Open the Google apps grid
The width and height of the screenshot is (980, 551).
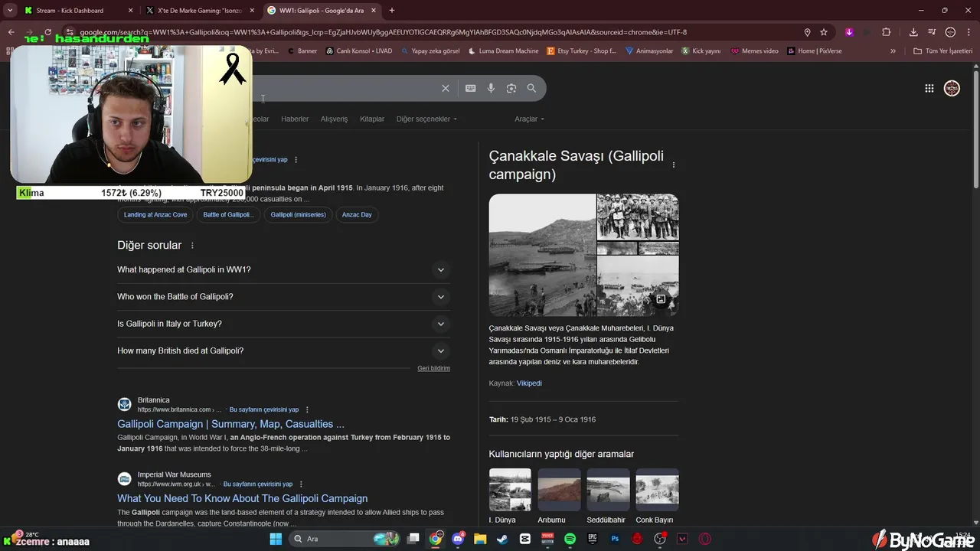(x=929, y=88)
